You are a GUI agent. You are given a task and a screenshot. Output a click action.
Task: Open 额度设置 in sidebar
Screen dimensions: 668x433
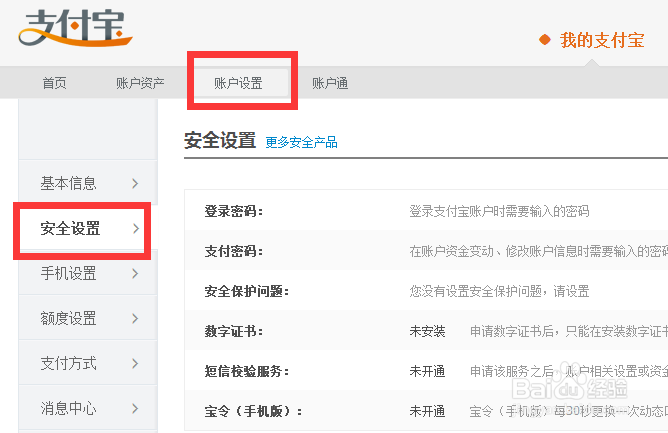(88, 318)
